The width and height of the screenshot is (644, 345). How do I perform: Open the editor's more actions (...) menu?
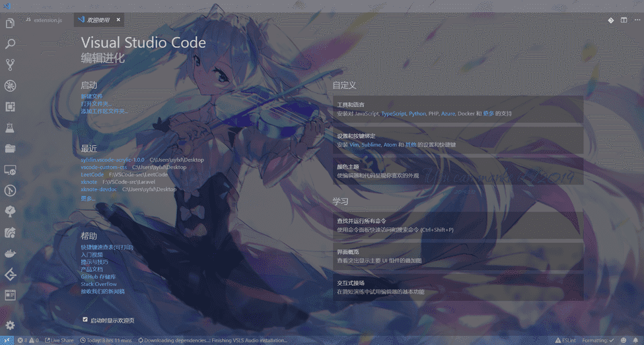pyautogui.click(x=636, y=20)
